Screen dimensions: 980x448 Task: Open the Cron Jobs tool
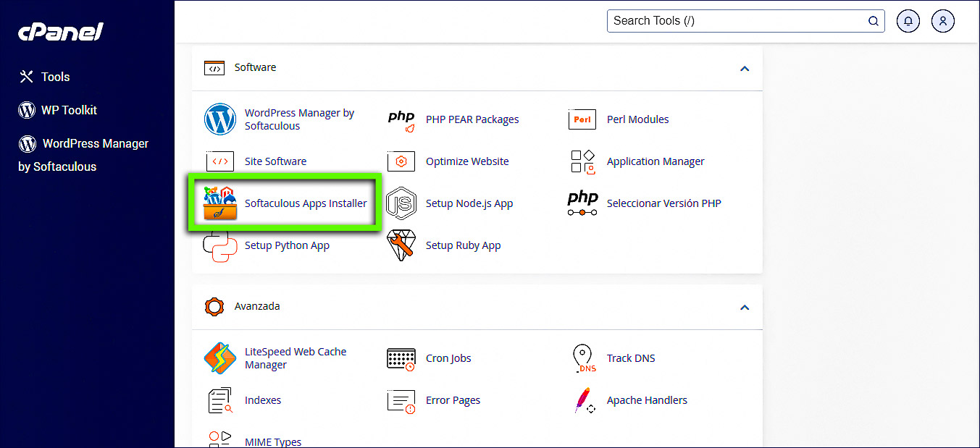(448, 358)
